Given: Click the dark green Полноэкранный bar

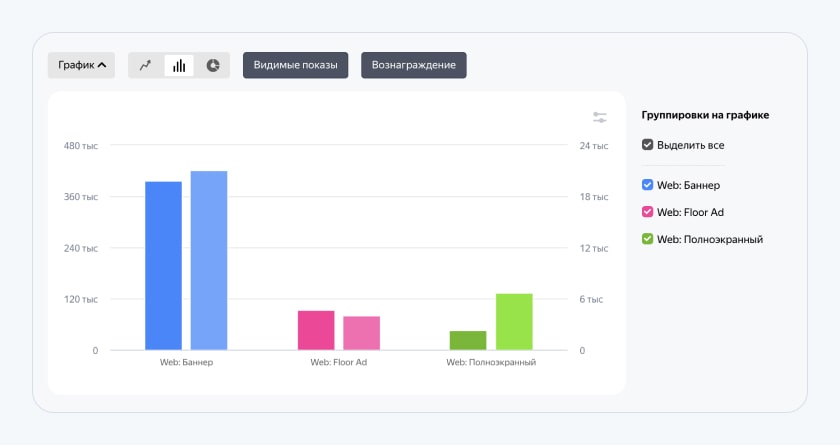Looking at the screenshot, I should coord(468,341).
